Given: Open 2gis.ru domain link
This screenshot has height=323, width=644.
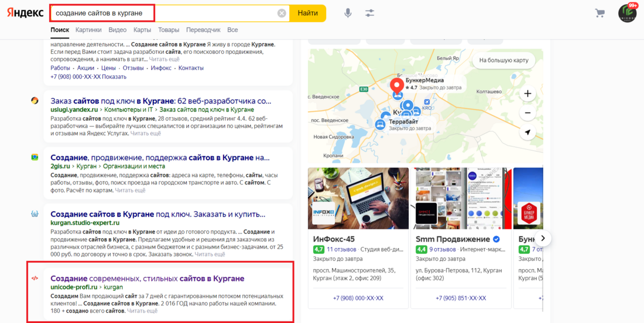Looking at the screenshot, I should click(60, 166).
